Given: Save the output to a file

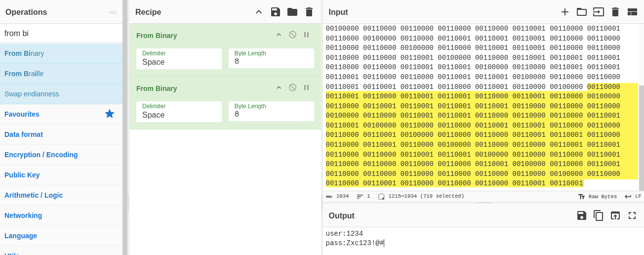Looking at the screenshot, I should (x=582, y=215).
